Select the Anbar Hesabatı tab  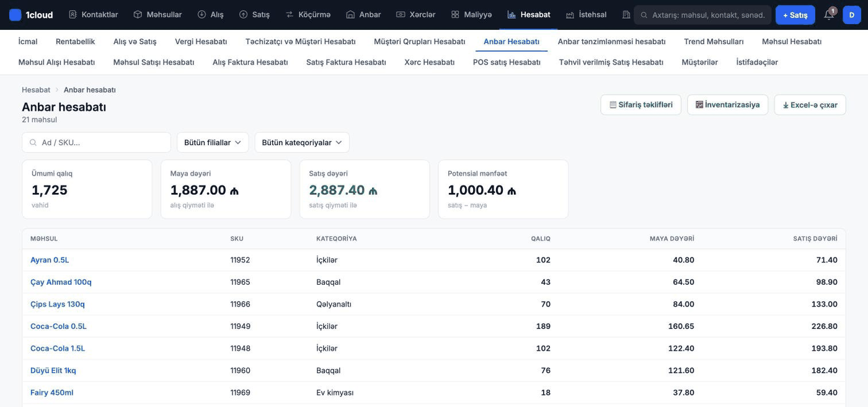(511, 42)
